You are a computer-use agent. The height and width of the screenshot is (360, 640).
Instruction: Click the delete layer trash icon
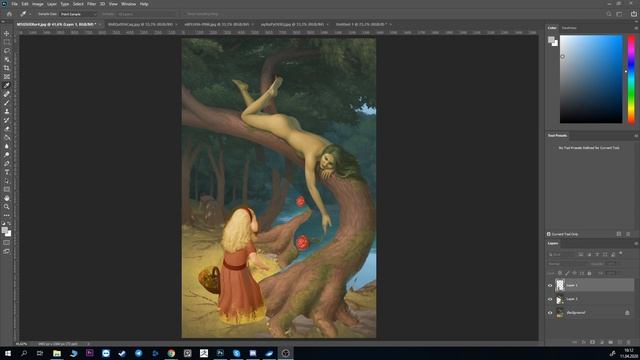click(629, 342)
